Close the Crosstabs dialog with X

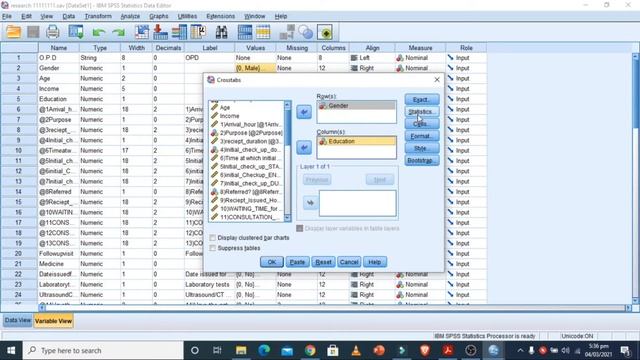[437, 80]
